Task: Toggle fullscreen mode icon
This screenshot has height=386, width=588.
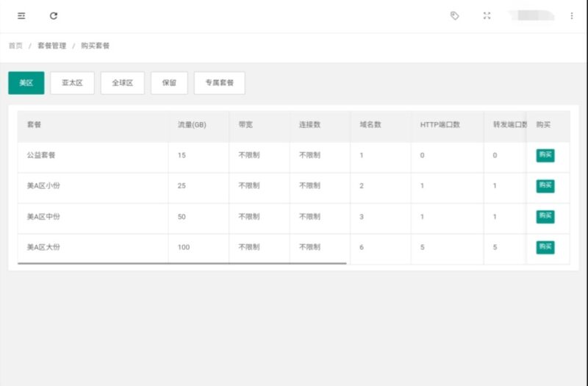Action: tap(487, 15)
